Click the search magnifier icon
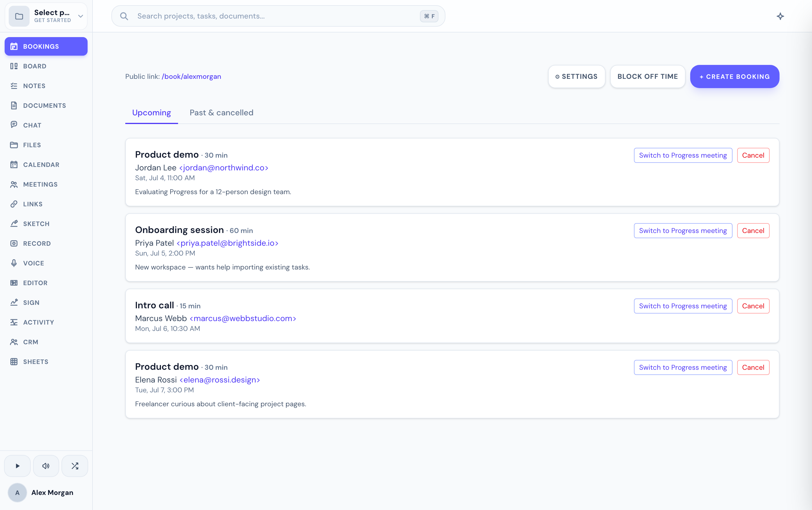This screenshot has width=812, height=510. point(124,16)
